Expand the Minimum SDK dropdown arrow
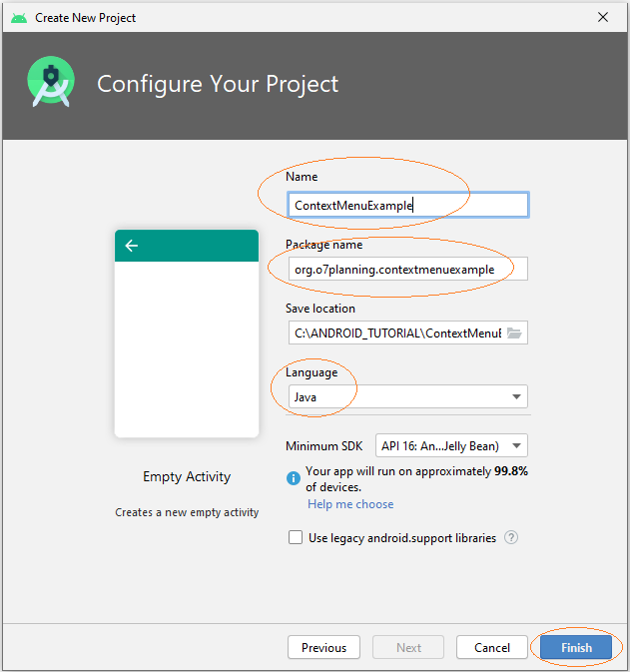The image size is (630, 672). tap(517, 446)
